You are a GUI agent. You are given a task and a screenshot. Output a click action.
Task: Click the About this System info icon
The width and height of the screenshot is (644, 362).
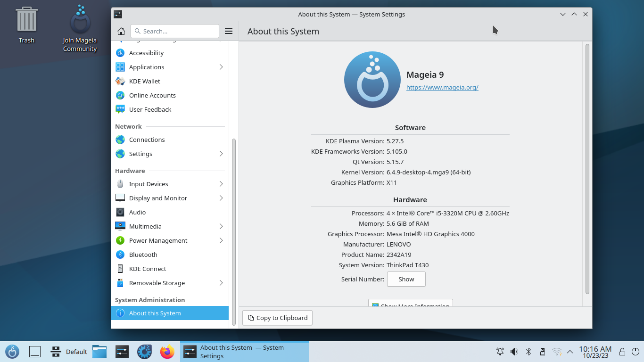(x=120, y=313)
